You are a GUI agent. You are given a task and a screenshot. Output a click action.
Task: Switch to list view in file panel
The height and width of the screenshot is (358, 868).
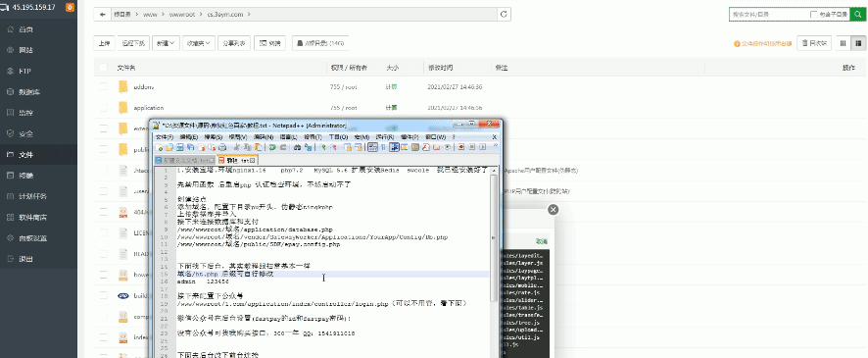click(859, 43)
